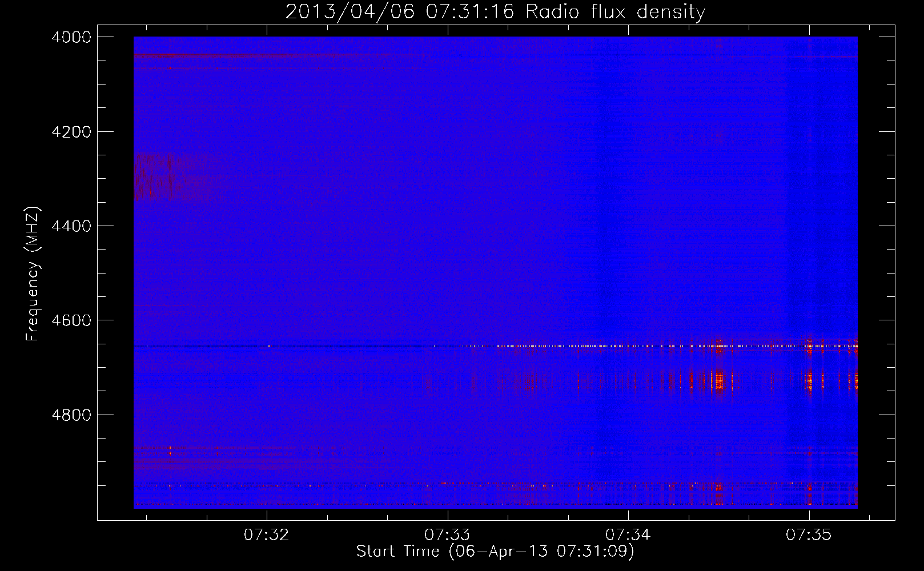Click the 4000 frequency tick label
The image size is (924, 571).
71,37
